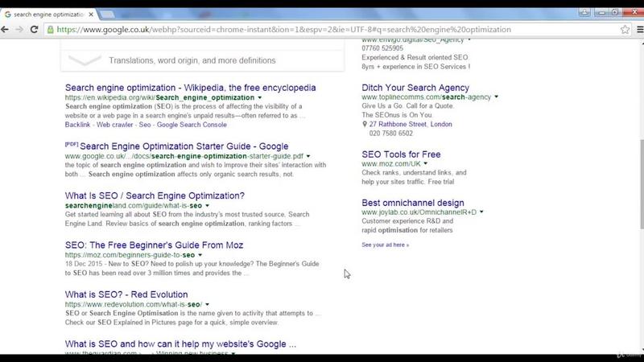Click the phone number 07760 525905
This screenshot has height=362, width=644.
[x=382, y=48]
